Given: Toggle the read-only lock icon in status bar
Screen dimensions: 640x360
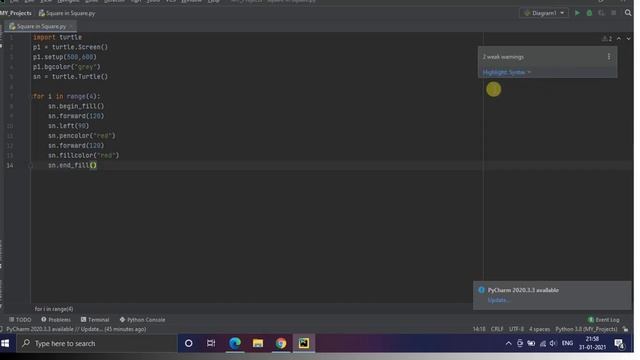Looking at the screenshot, I should [626, 329].
